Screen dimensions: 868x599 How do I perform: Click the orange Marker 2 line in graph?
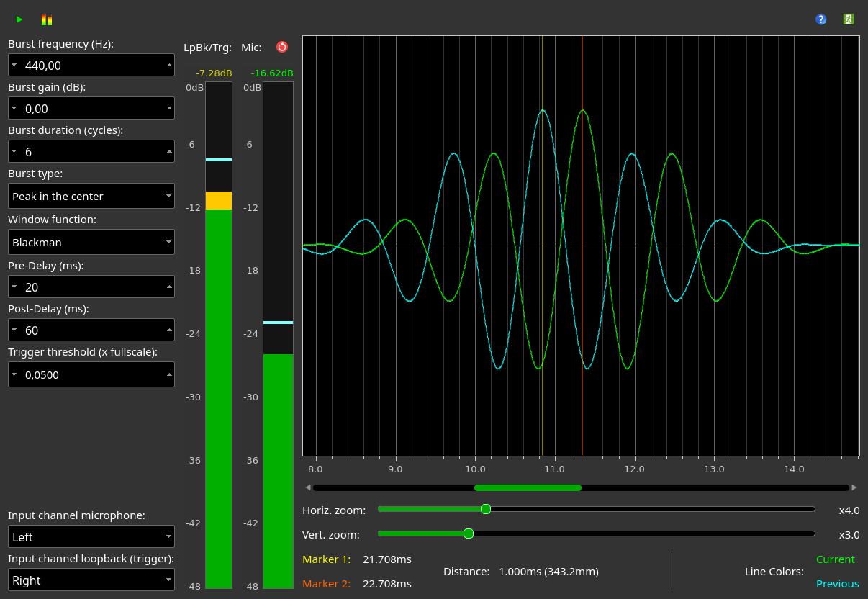tap(582, 246)
